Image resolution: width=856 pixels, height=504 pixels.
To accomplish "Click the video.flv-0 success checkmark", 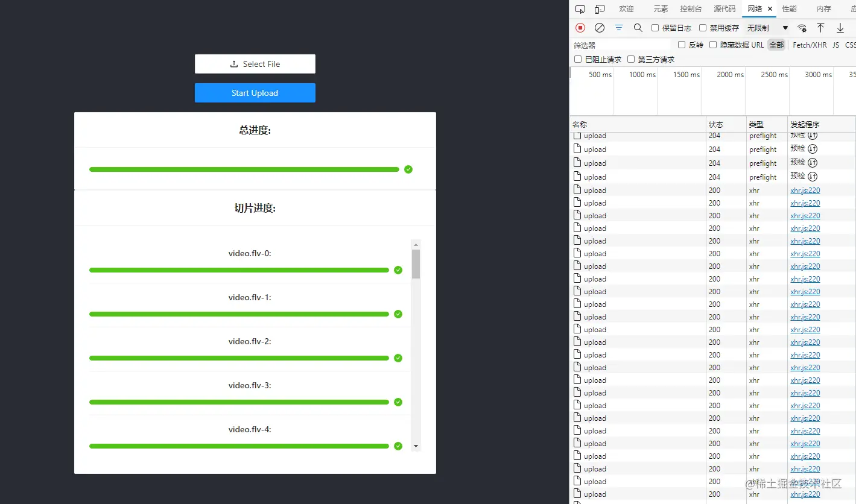I will coord(398,270).
